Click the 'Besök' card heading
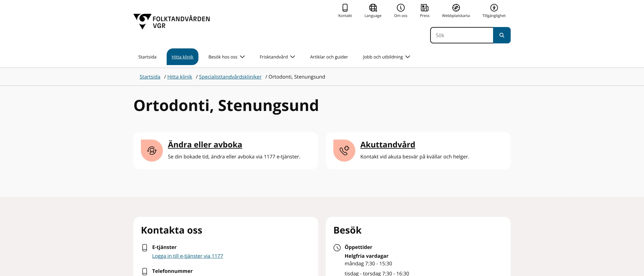The image size is (644, 276). 347,230
